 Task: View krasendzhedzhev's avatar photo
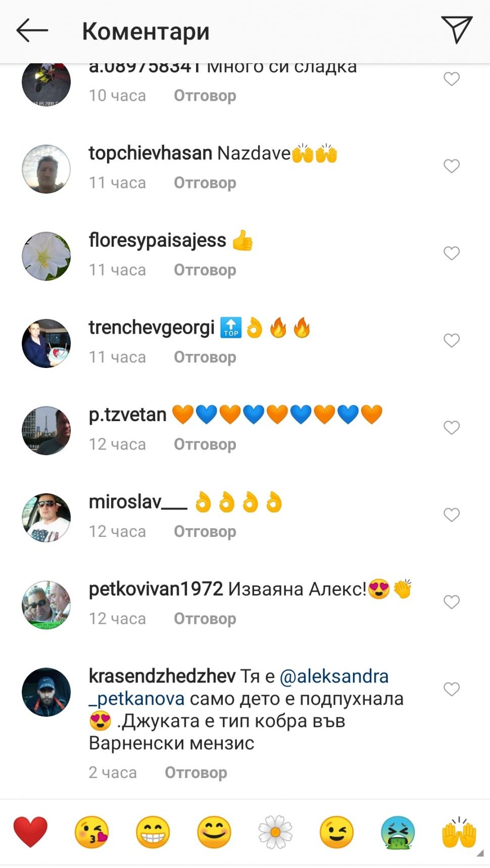[x=46, y=692]
